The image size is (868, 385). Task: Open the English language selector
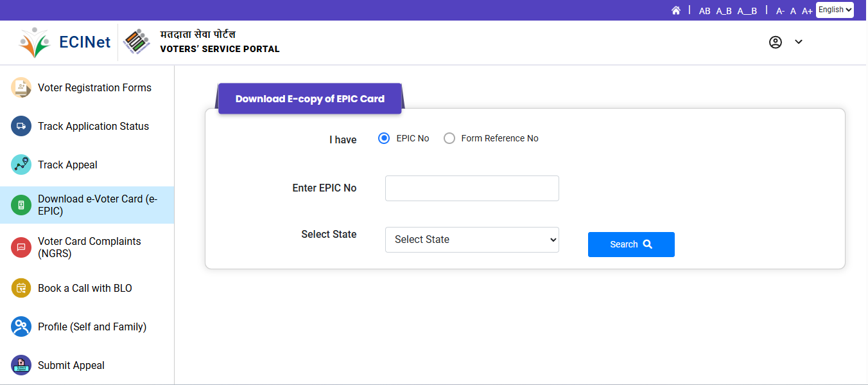pyautogui.click(x=834, y=10)
